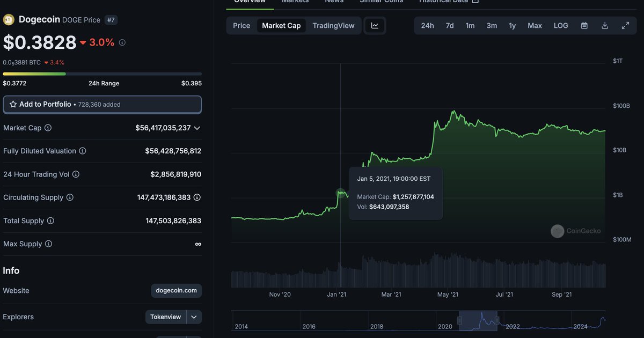644x338 pixels.
Task: Select the Price chart view
Action: [241, 26]
